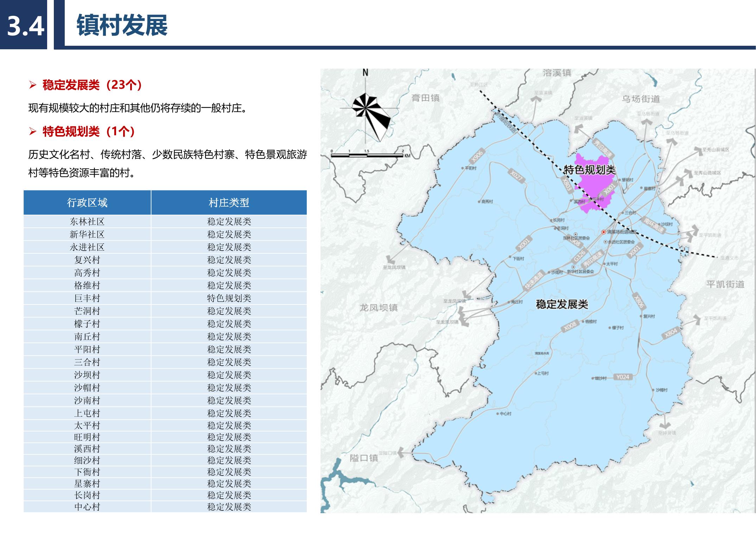Click the X804 road label badge
Image resolution: width=756 pixels, height=535 pixels.
tap(670, 333)
